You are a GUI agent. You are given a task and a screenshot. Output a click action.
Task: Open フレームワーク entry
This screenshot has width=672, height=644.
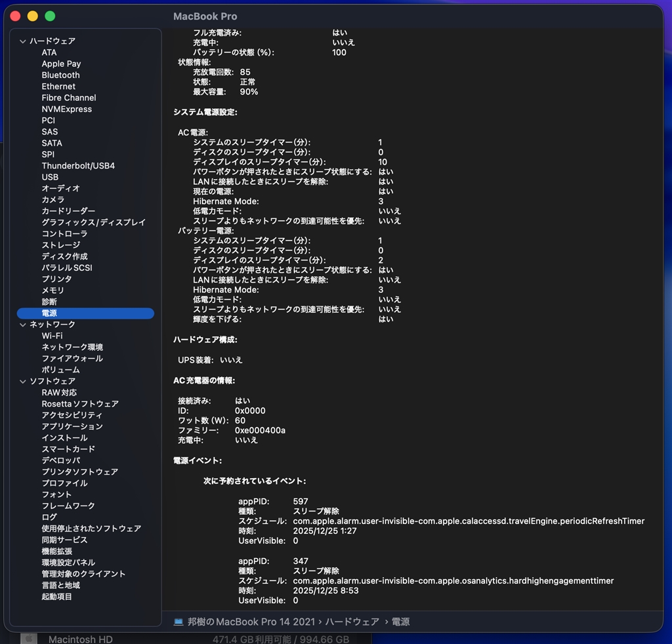[x=68, y=506]
